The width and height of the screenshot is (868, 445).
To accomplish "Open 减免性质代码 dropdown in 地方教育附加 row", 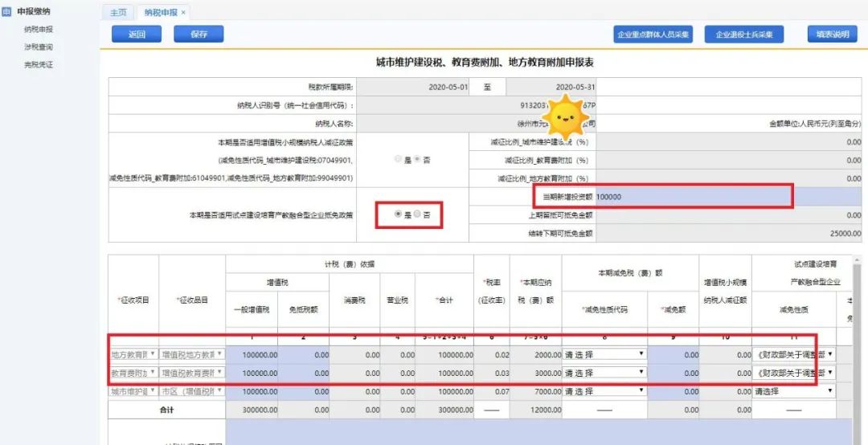I will 604,353.
